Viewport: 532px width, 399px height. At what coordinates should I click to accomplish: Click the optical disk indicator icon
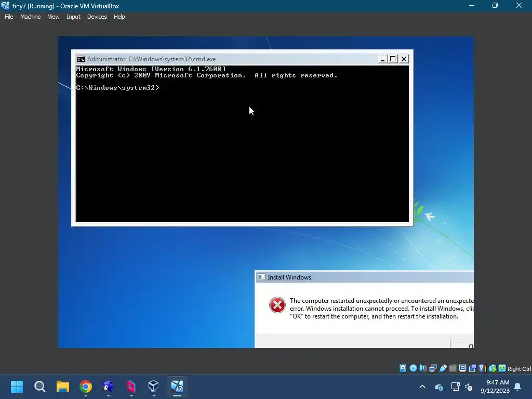click(x=413, y=368)
